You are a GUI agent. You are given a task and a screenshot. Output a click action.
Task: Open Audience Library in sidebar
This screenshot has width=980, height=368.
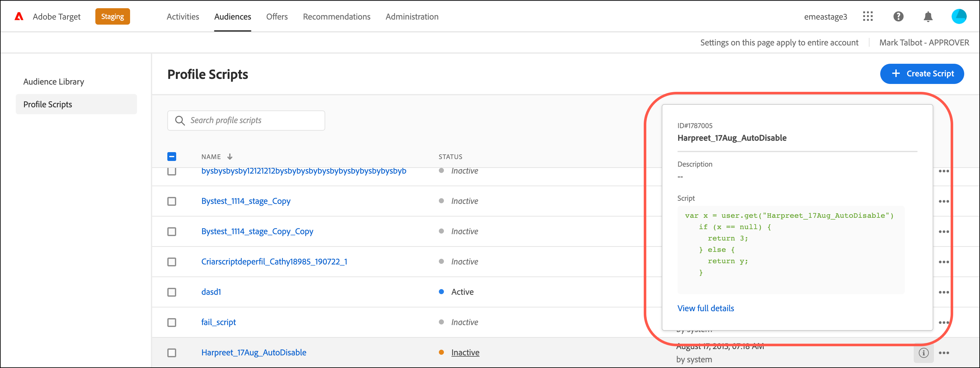pos(54,82)
